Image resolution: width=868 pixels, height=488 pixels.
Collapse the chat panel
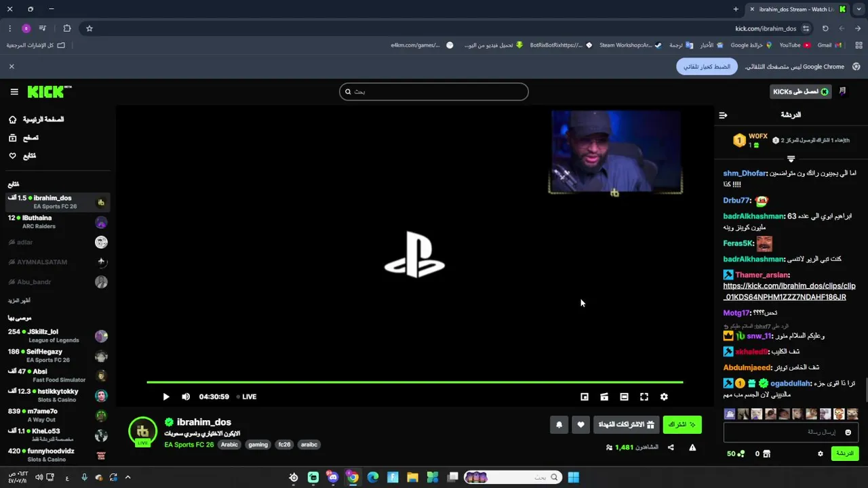(723, 115)
